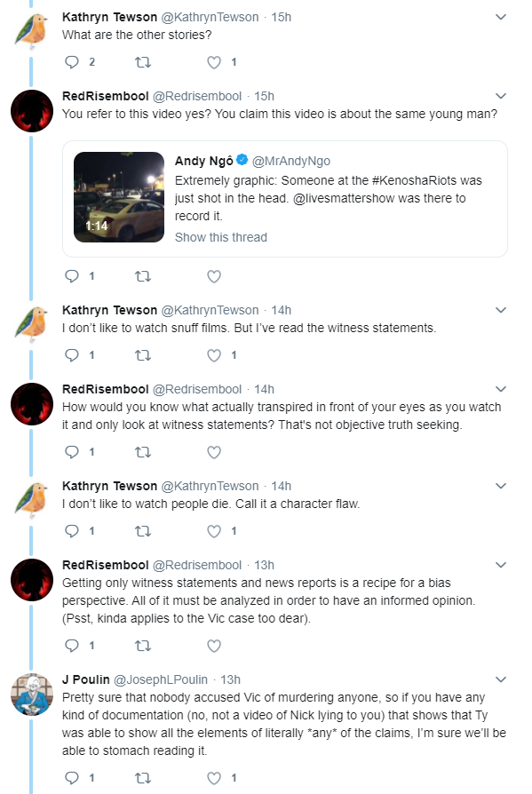The image size is (532, 794).
Task: Open options chevron on J Poulin's tweet
Action: (x=501, y=679)
